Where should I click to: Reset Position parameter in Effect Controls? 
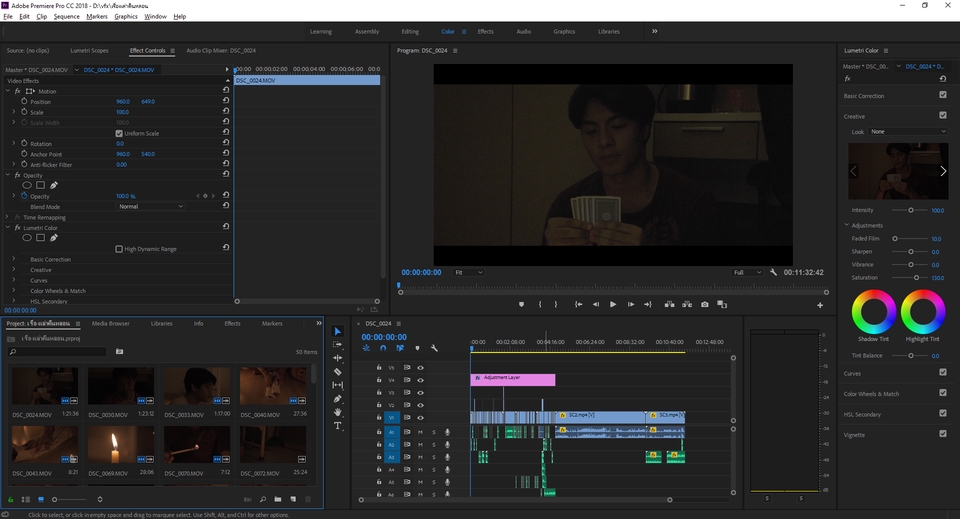pos(226,100)
